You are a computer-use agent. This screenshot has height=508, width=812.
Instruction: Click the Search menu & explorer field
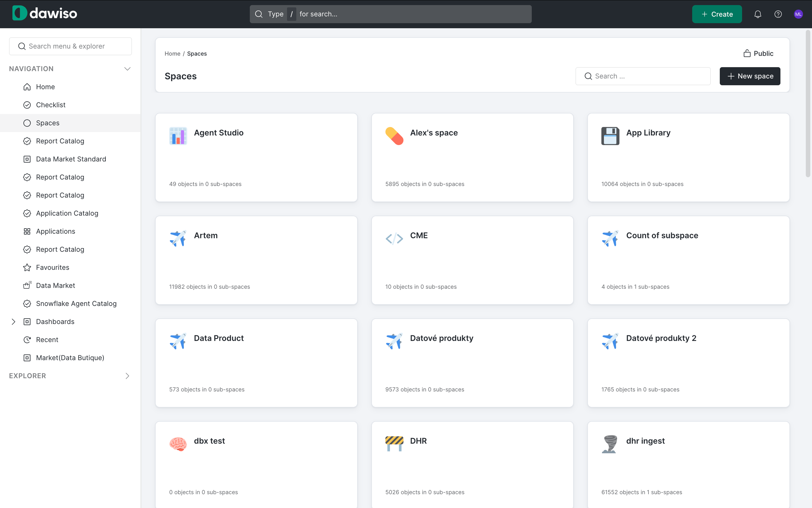[70, 46]
